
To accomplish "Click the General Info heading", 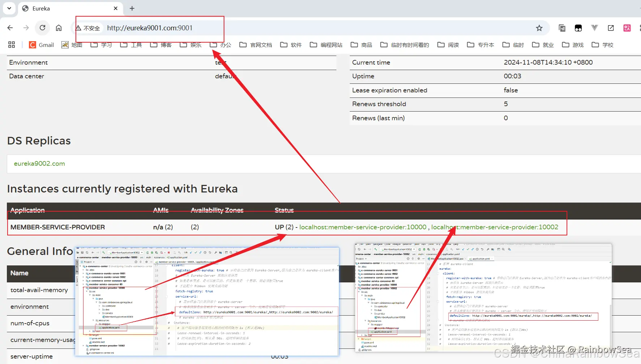I will [40, 251].
